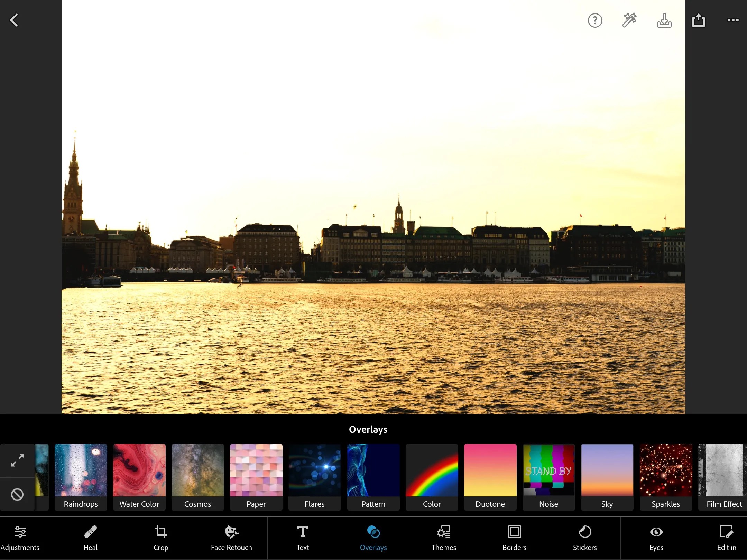Open the Text tool
The width and height of the screenshot is (747, 560).
(302, 538)
